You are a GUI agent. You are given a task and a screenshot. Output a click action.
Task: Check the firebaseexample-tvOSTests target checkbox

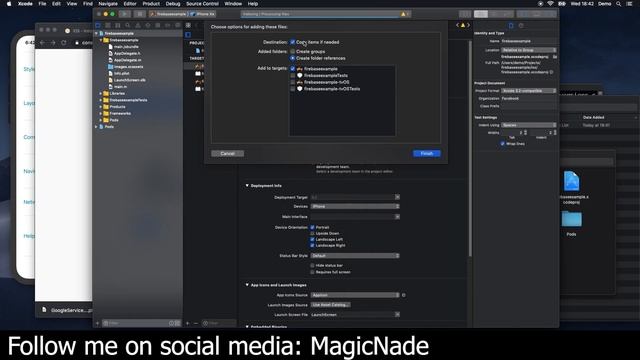tap(293, 89)
